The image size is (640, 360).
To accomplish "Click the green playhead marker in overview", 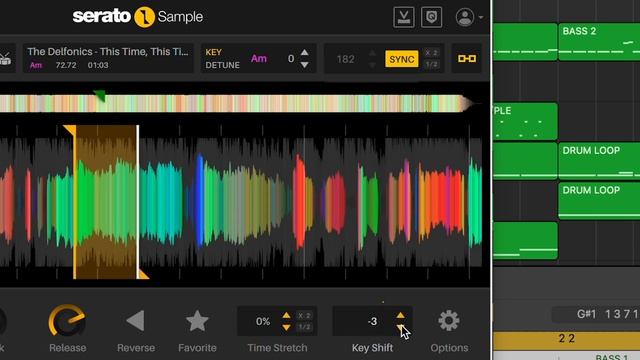I will tap(100, 96).
